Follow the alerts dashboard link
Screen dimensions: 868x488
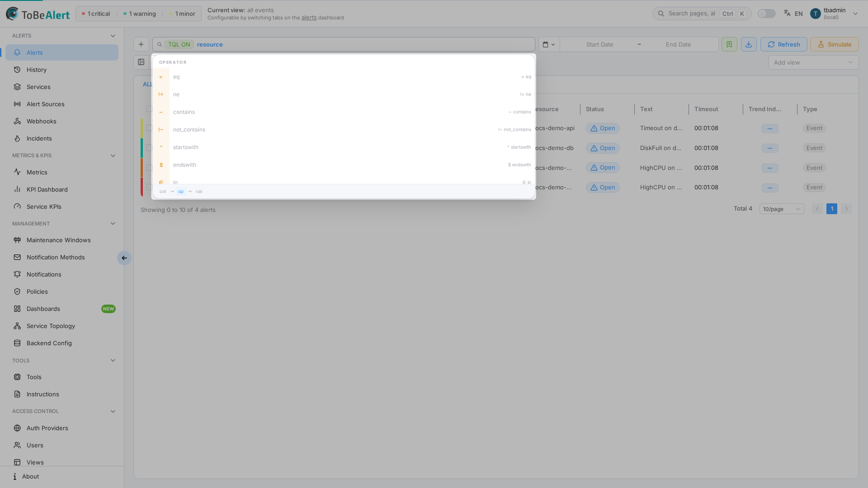pyautogui.click(x=309, y=18)
